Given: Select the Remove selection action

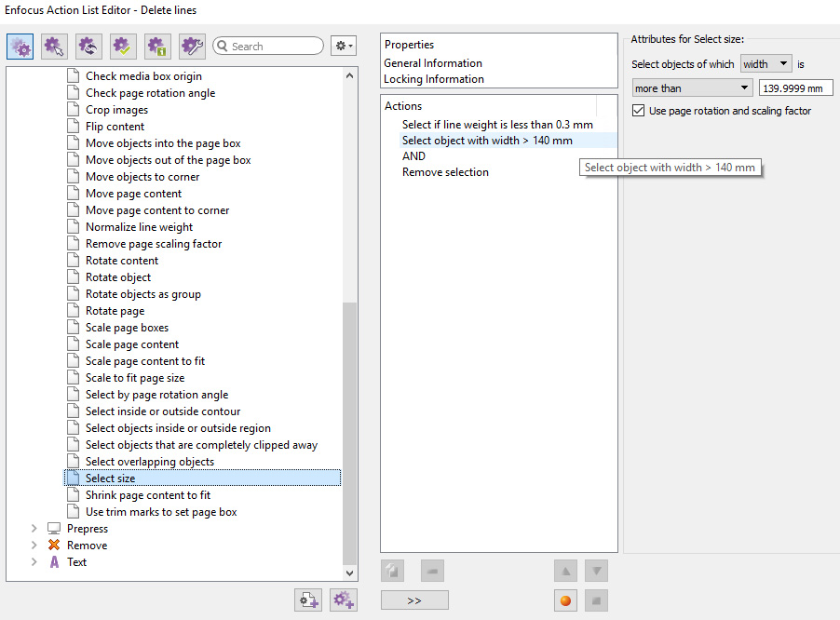Looking at the screenshot, I should [x=445, y=172].
